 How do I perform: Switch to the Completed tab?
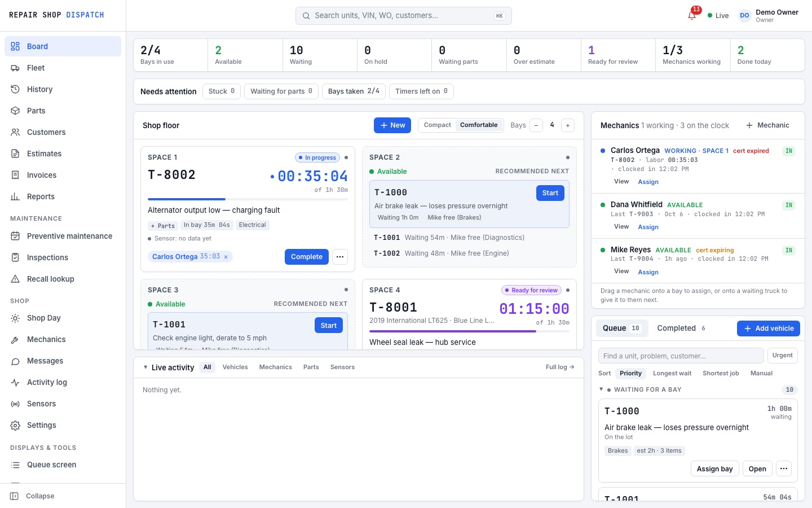(x=681, y=328)
